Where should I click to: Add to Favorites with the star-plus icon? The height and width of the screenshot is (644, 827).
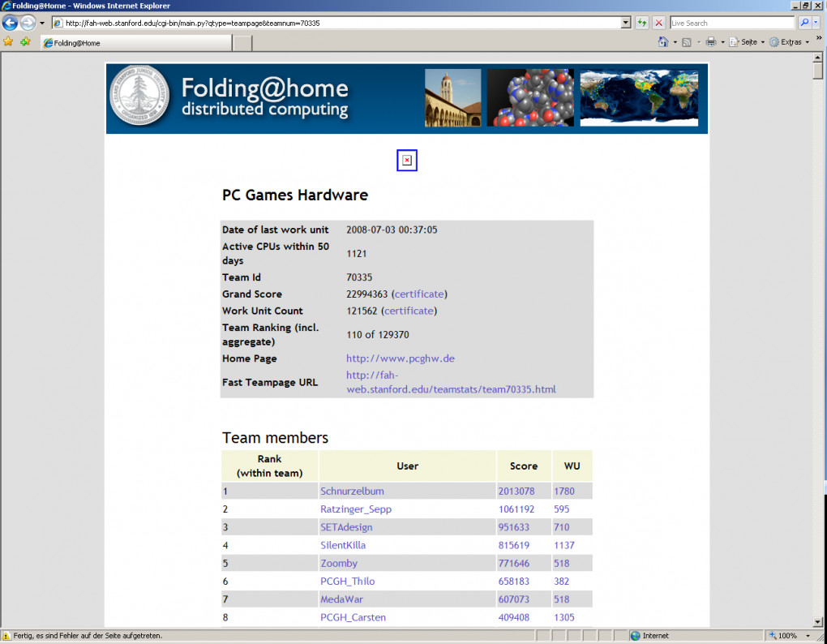tap(25, 41)
